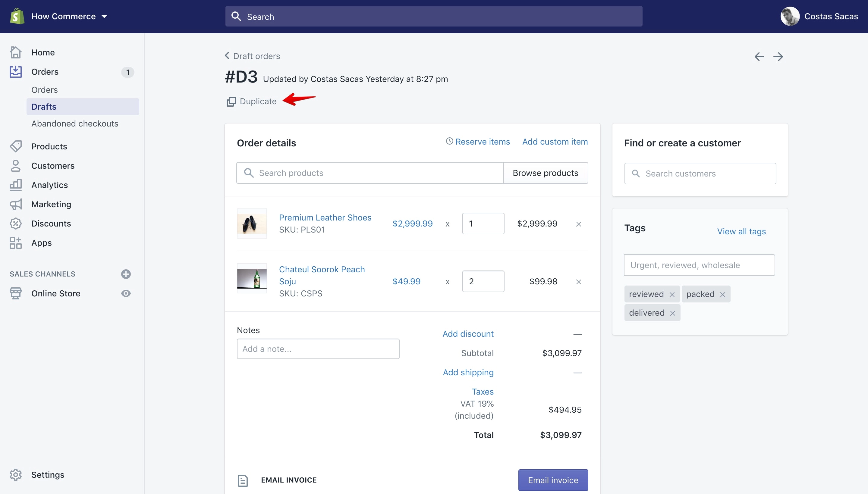Screen dimensions: 868x494
Task: Select Abandoned checkouts in sidebar
Action: (75, 123)
